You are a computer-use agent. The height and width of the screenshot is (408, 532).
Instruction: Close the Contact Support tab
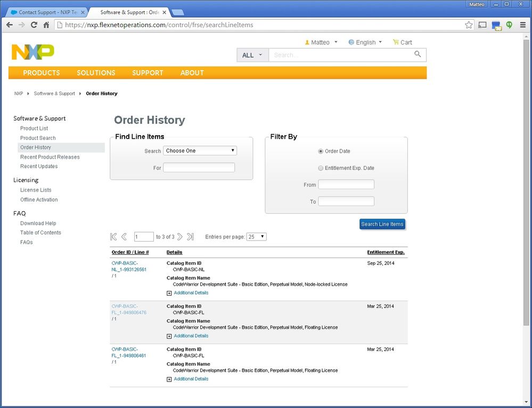(83, 12)
